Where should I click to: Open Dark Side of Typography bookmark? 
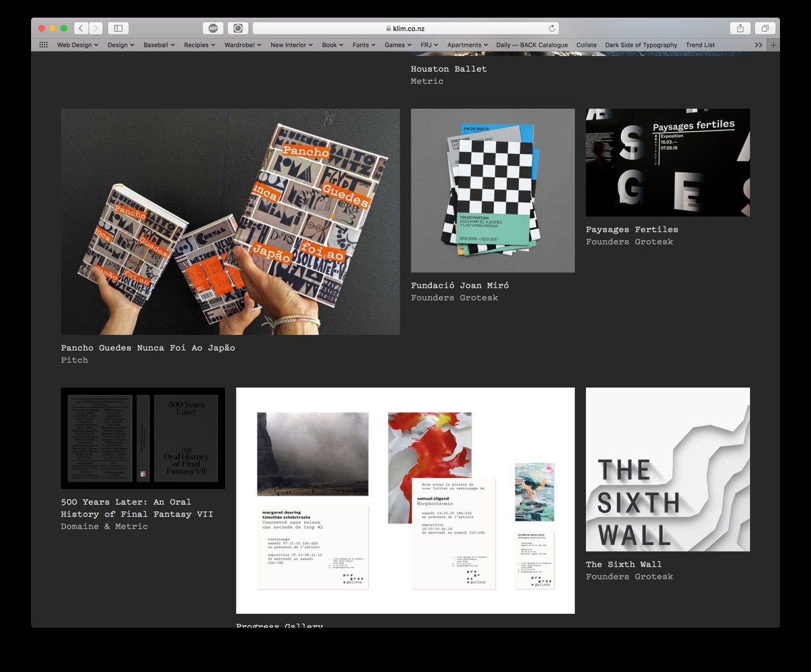pyautogui.click(x=641, y=45)
